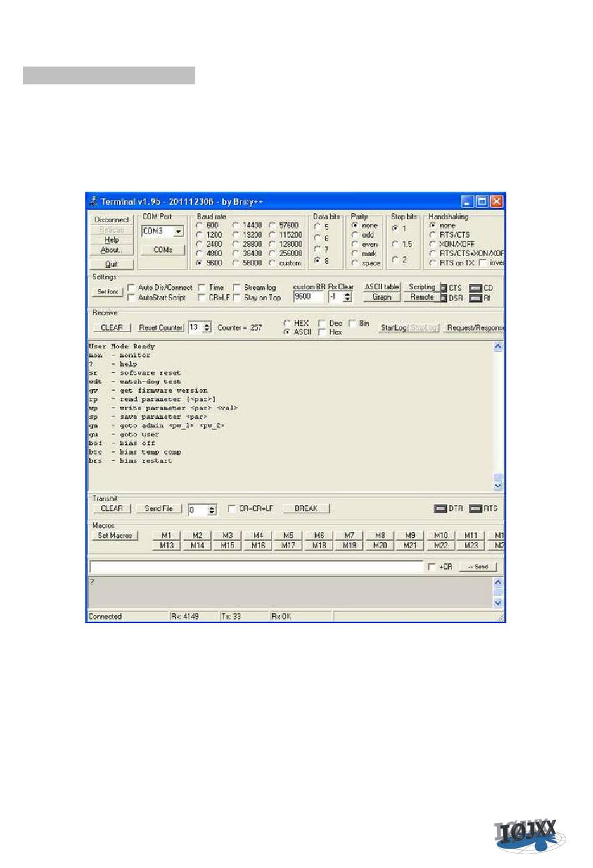Run macro M6
This screenshot has width=593, height=868.
(x=319, y=535)
